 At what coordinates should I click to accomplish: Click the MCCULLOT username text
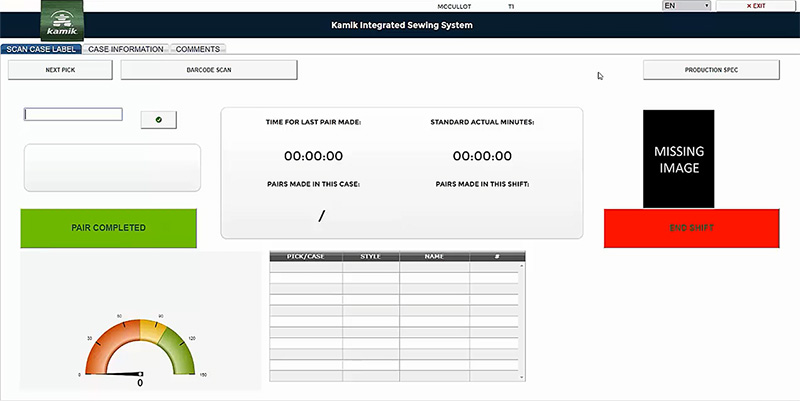[454, 6]
